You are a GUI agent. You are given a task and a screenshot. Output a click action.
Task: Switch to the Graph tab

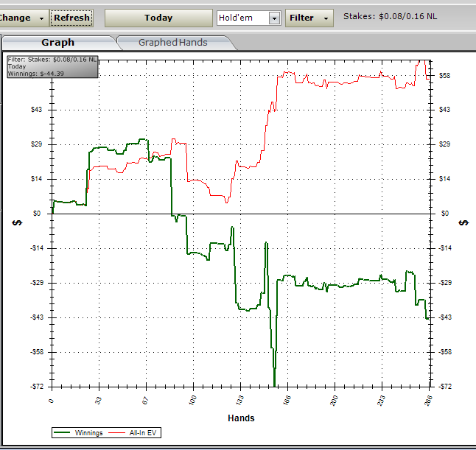(57, 43)
